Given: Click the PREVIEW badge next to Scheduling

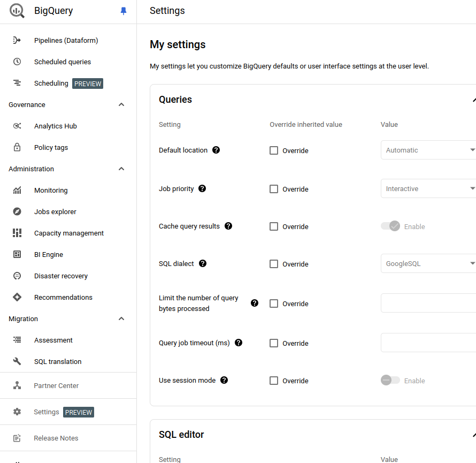Looking at the screenshot, I should point(87,84).
